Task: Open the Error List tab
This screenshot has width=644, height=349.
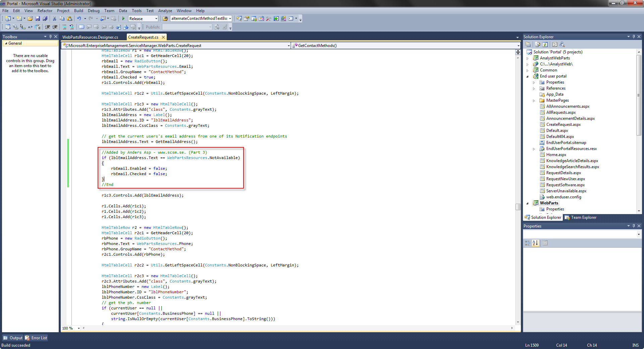Action: (36, 338)
